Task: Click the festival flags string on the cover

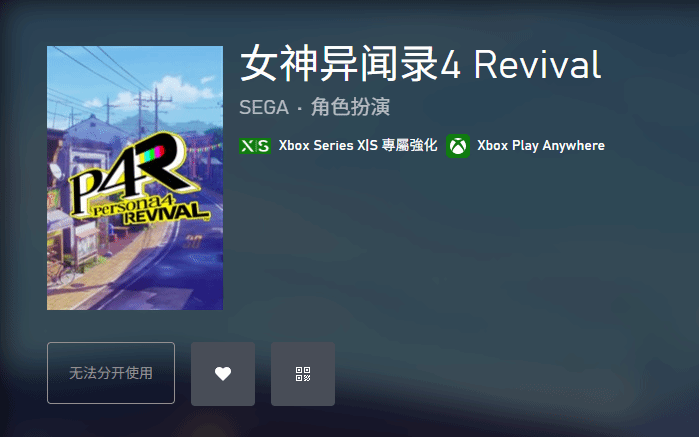Action: click(204, 148)
